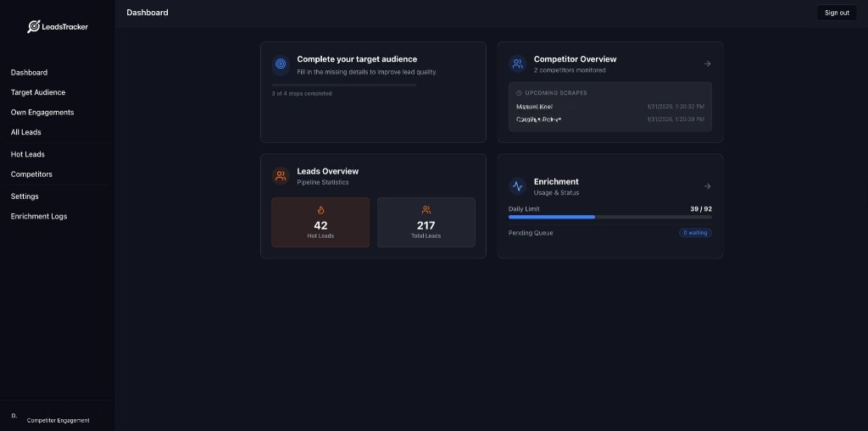Open Settings from the sidebar

tap(25, 196)
